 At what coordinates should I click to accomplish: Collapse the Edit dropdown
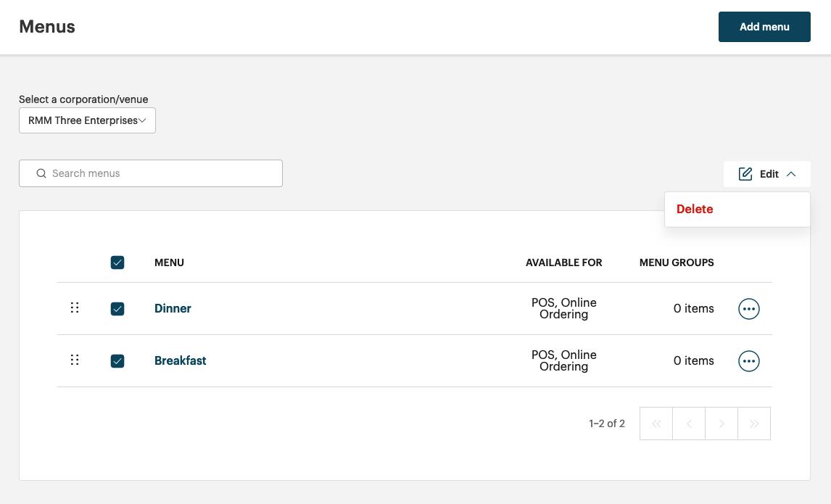tap(766, 174)
